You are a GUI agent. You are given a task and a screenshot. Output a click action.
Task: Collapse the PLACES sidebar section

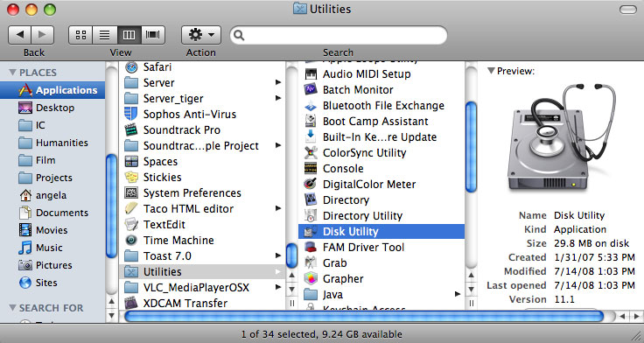[13, 73]
